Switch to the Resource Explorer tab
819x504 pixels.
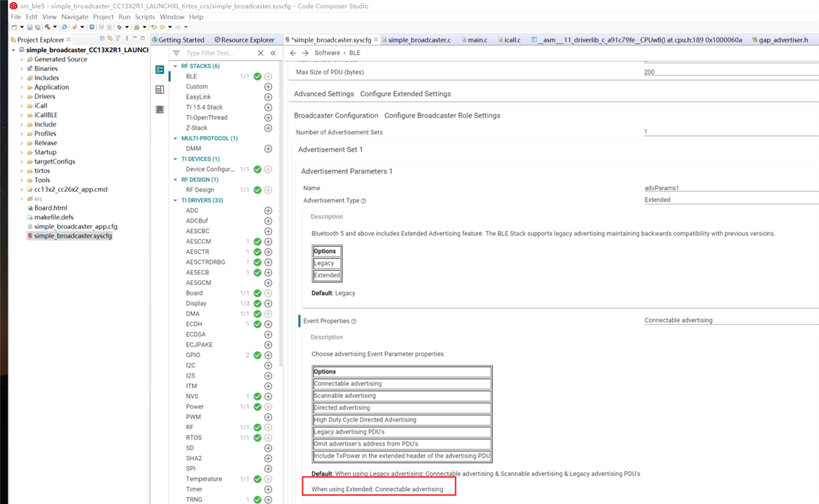[x=244, y=40]
